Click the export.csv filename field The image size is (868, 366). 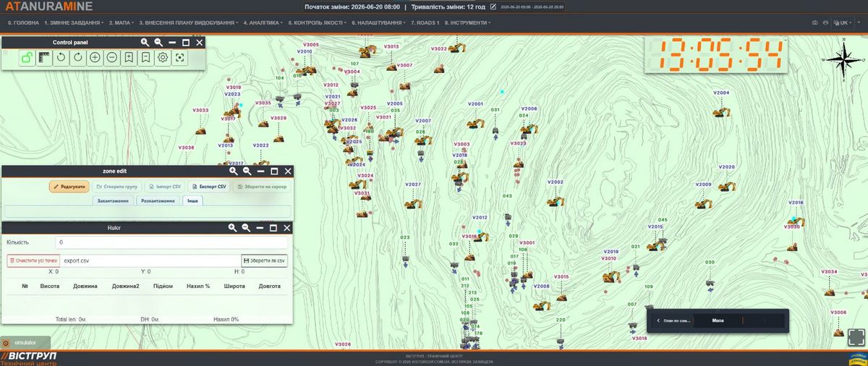151,260
